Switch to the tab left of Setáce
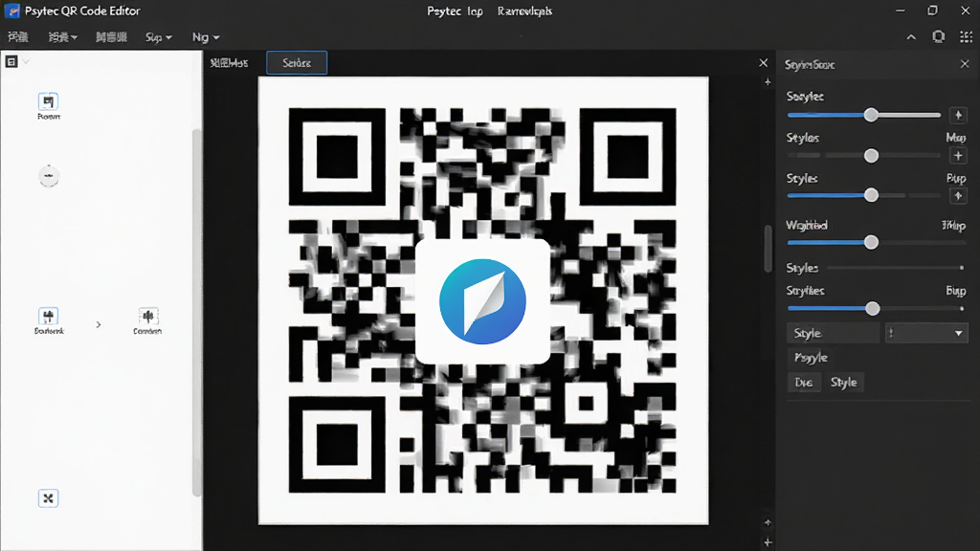 (x=230, y=62)
